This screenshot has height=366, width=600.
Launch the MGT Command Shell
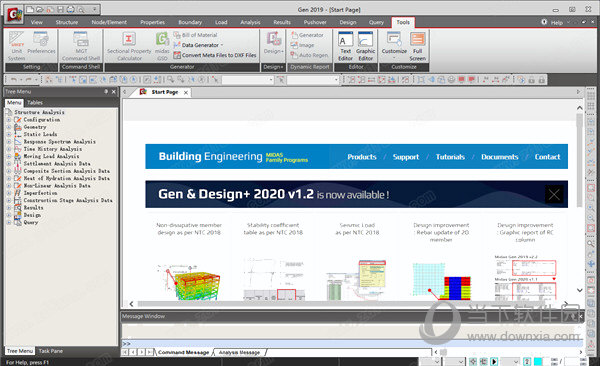coord(81,46)
